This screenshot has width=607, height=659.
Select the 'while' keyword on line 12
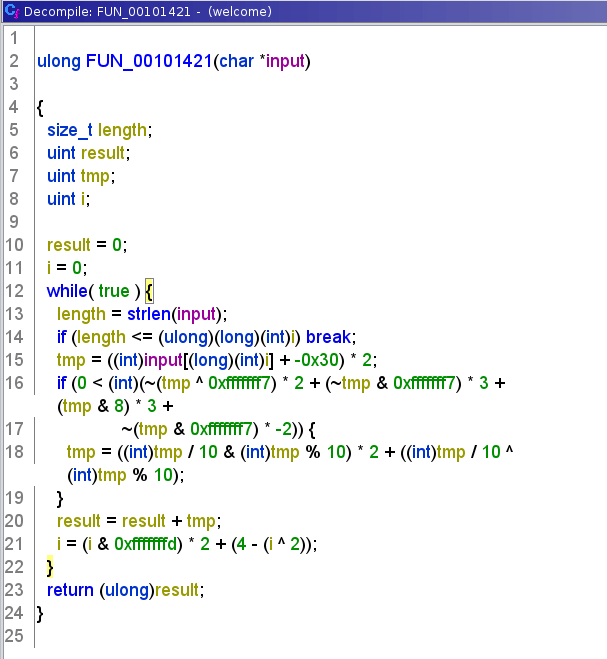[x=68, y=291]
